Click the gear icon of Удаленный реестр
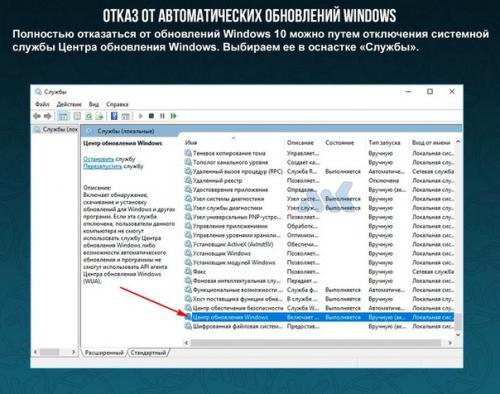The height and width of the screenshot is (394, 500). (x=188, y=181)
